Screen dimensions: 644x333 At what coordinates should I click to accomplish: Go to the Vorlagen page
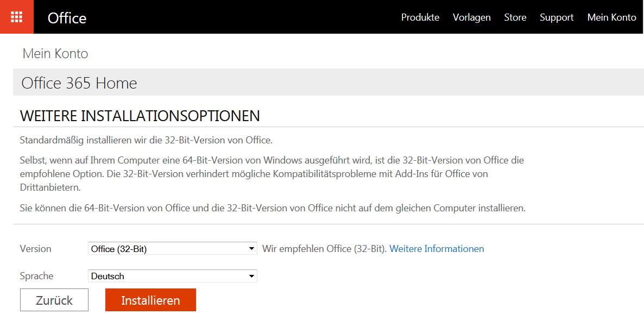471,17
